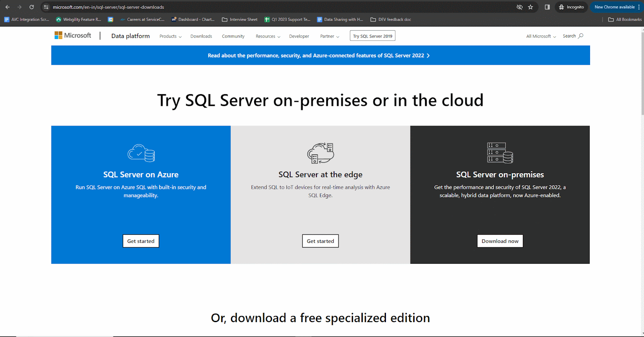The image size is (644, 337).
Task: Open the Downloads nav item
Action: [201, 36]
